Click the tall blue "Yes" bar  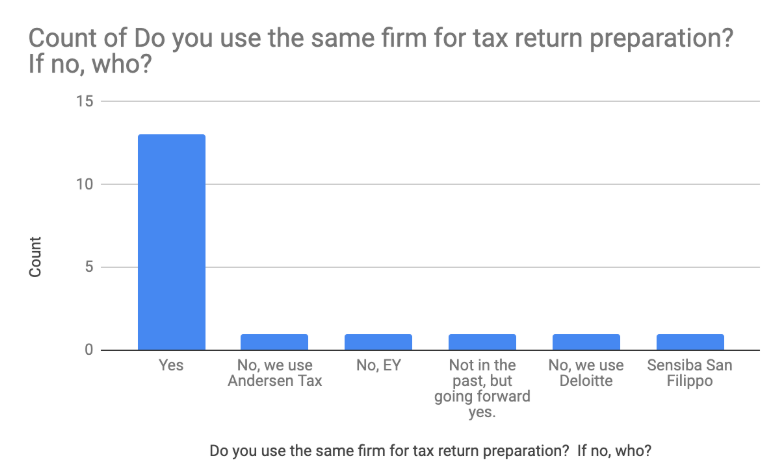(171, 241)
